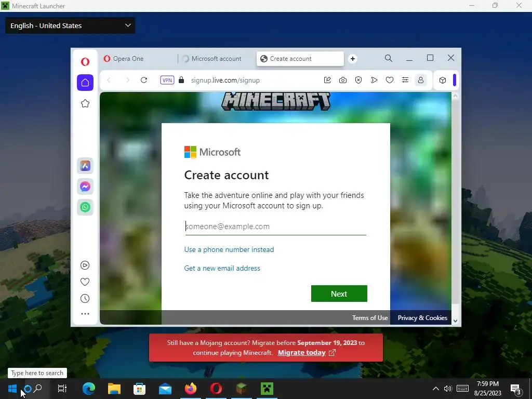This screenshot has width=532, height=399.
Task: Click Get a new email address
Action: (x=222, y=268)
